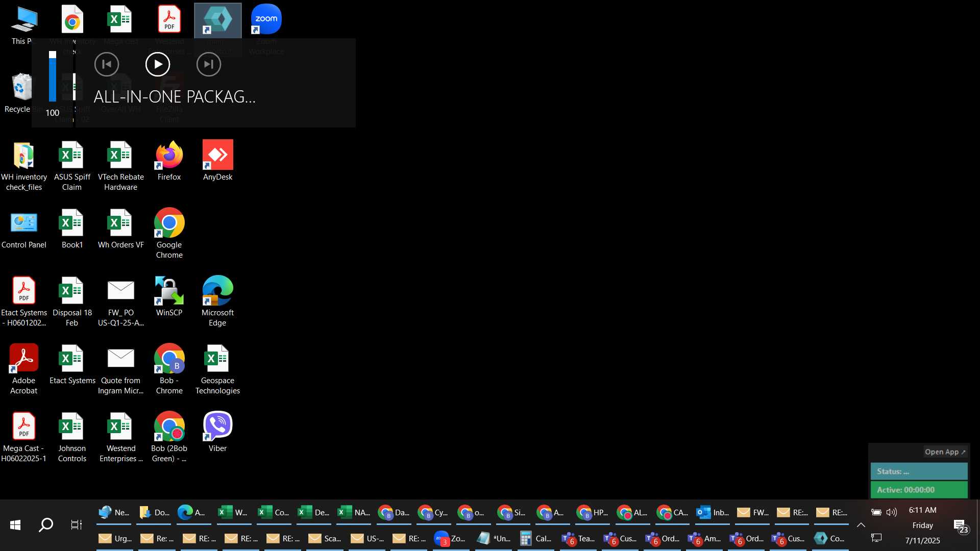Screen dimensions: 980x551
Task: Show hidden system tray icons
Action: pyautogui.click(x=861, y=525)
